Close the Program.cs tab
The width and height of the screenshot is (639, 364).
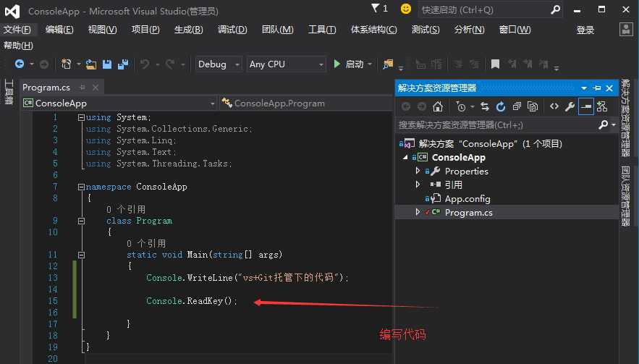96,88
